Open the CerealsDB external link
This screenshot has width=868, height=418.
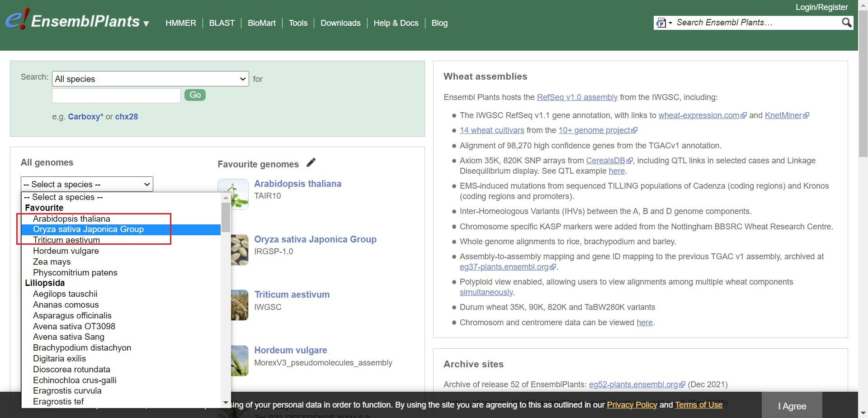(x=609, y=161)
